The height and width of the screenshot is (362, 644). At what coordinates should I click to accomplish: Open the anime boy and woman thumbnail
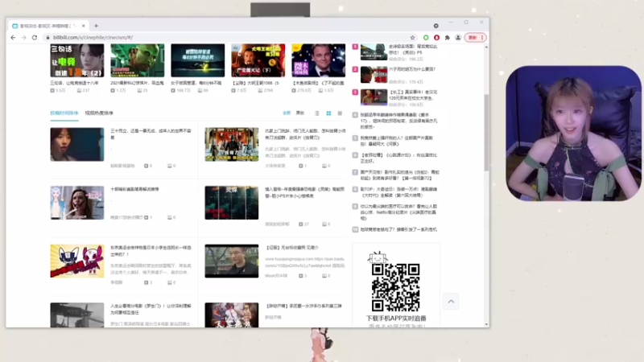click(77, 203)
